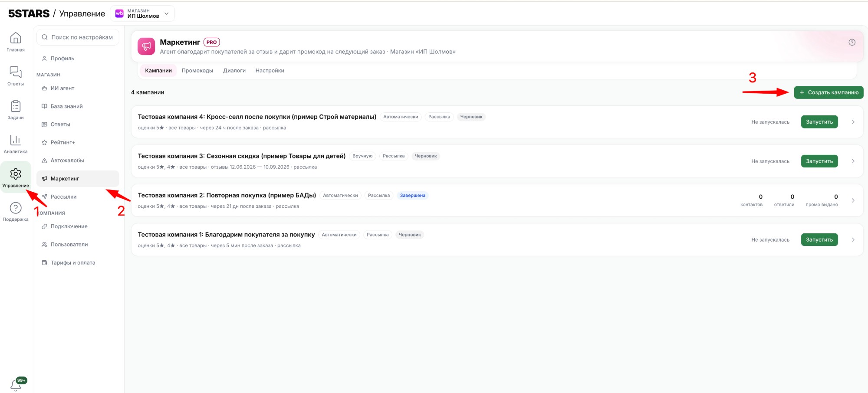Switch to the Настройки tab
Viewport: 868px width, 393px height.
(270, 71)
